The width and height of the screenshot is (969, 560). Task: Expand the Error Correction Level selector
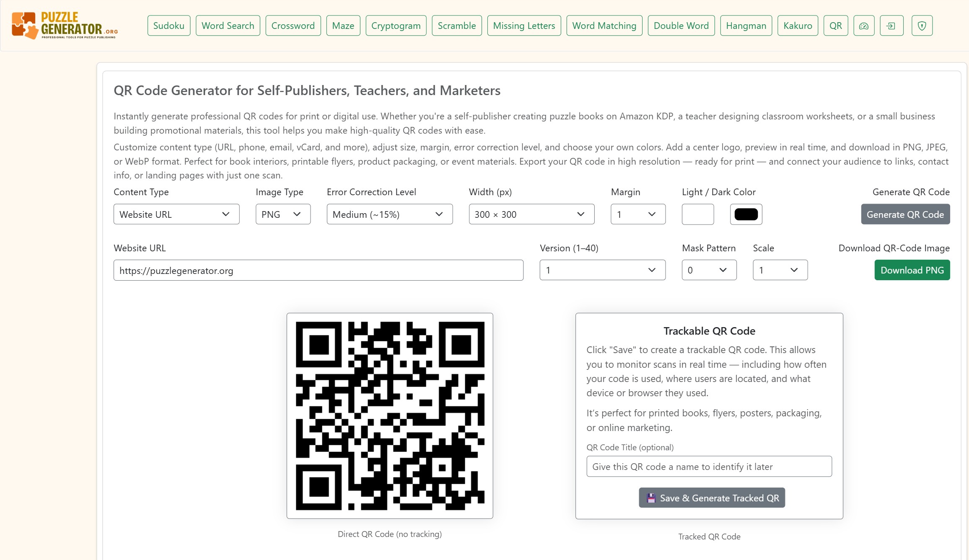(389, 214)
